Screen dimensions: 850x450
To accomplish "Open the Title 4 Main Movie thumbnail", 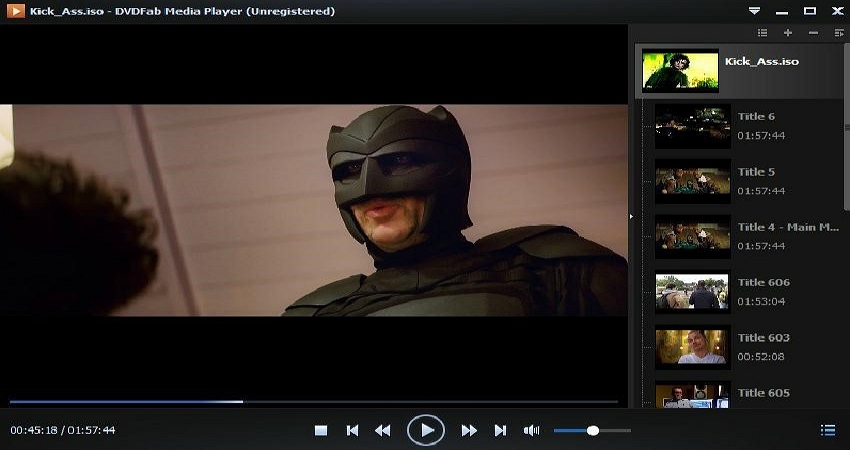I will (692, 237).
